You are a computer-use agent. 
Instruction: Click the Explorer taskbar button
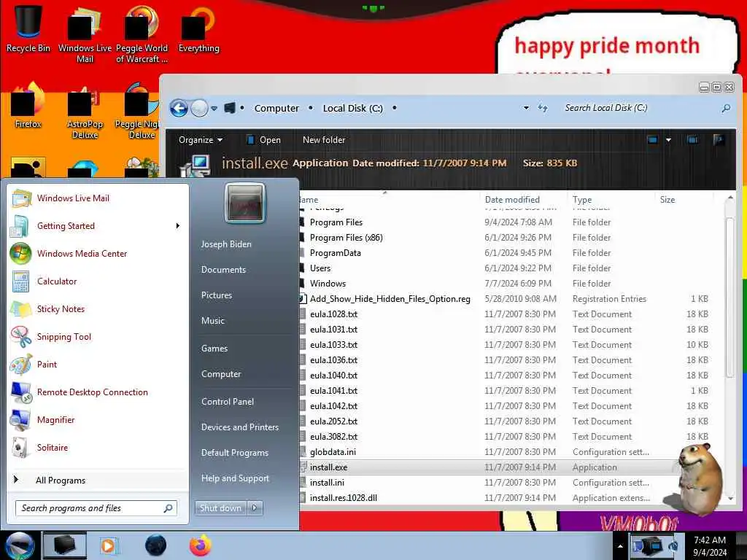click(x=65, y=545)
